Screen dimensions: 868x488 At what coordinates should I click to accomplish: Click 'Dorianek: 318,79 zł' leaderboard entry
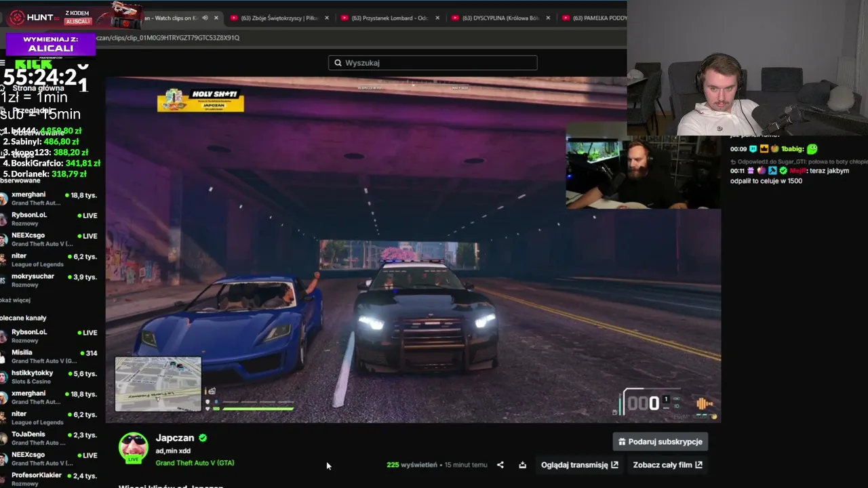tap(44, 174)
